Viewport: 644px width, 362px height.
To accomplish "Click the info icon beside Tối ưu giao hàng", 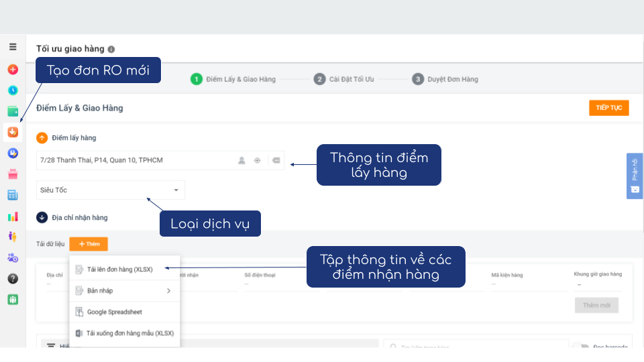I will (x=111, y=49).
